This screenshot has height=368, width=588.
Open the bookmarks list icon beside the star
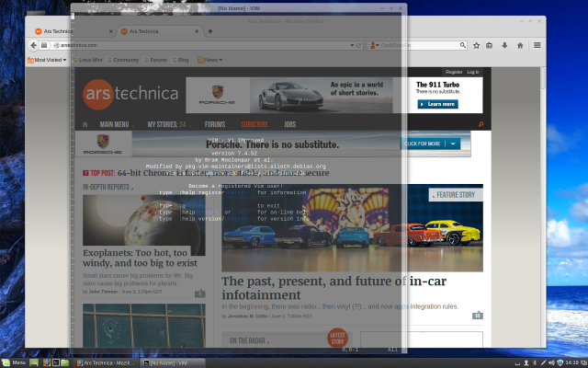click(490, 45)
